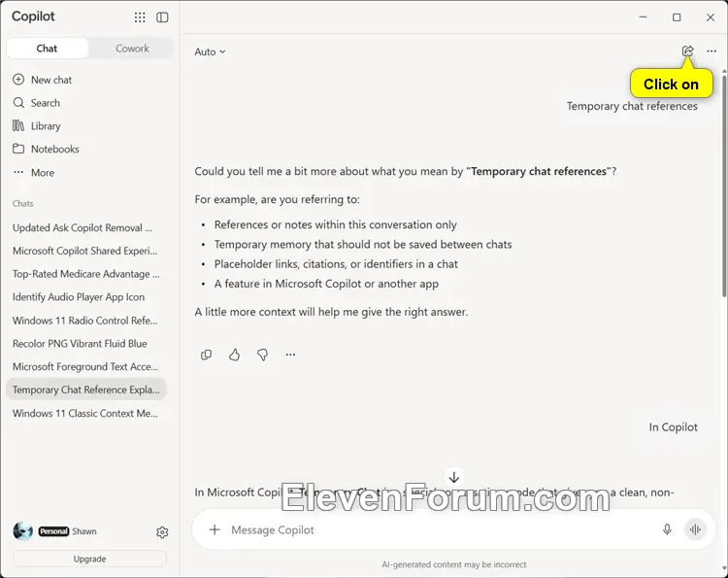The image size is (728, 578).
Task: Open chat 'Microsoft Copilot Shared Experi...'
Action: [86, 251]
